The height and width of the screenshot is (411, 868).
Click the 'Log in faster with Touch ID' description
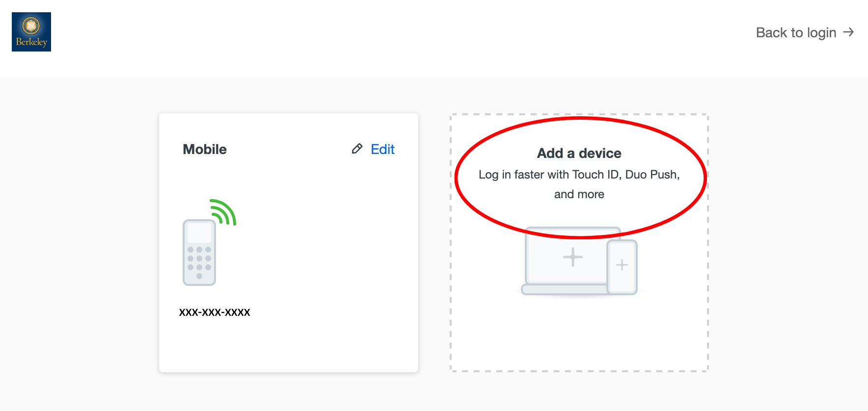tap(579, 184)
